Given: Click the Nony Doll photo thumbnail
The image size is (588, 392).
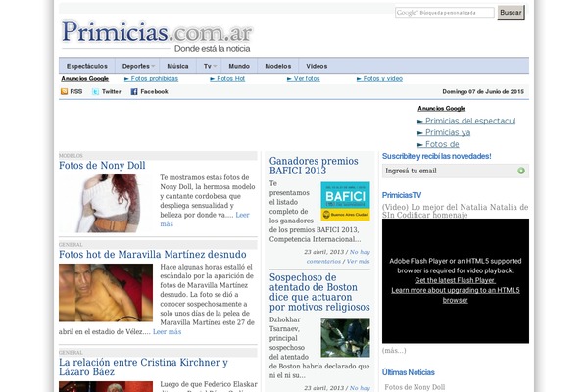Looking at the screenshot, I should (x=106, y=204).
